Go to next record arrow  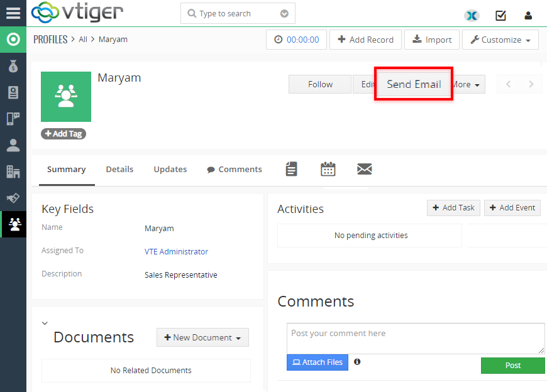[x=531, y=84]
